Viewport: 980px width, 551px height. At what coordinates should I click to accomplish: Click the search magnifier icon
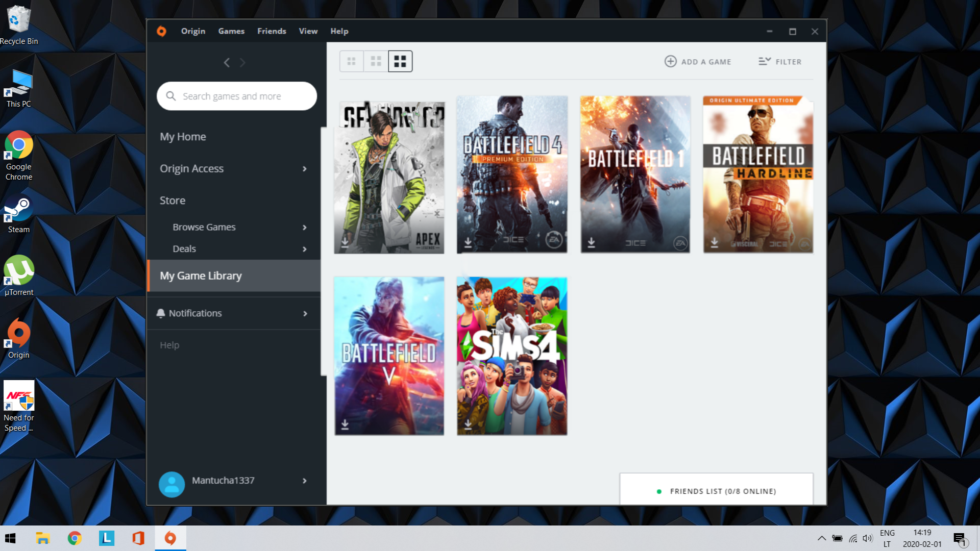click(171, 96)
